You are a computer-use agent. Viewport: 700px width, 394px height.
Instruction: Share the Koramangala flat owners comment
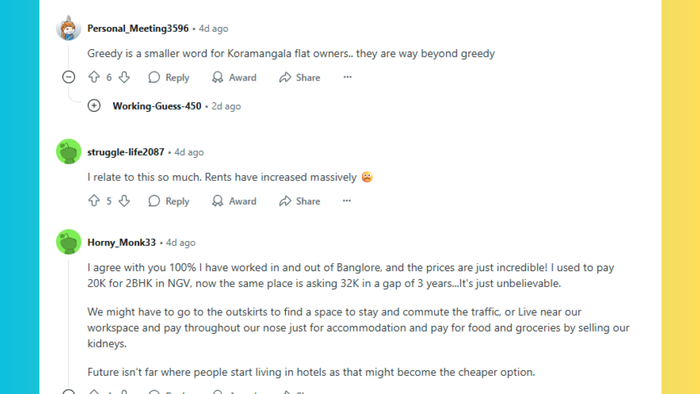click(300, 77)
